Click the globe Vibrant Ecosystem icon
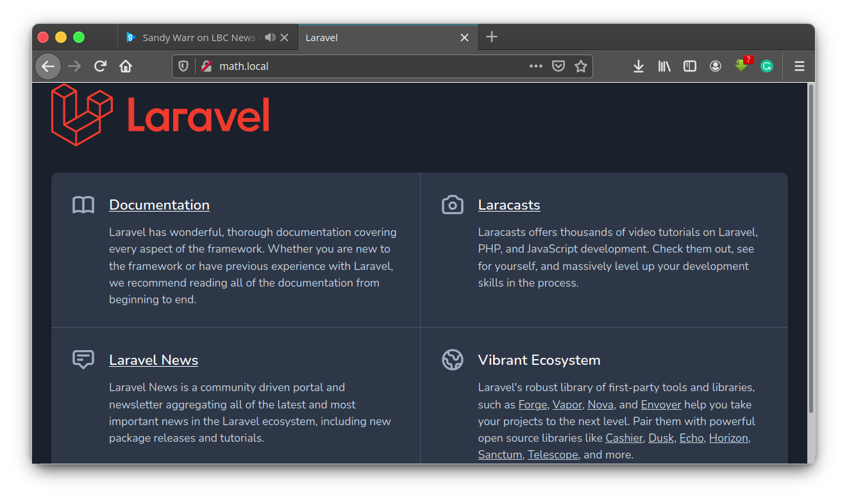The image size is (847, 504). (453, 360)
